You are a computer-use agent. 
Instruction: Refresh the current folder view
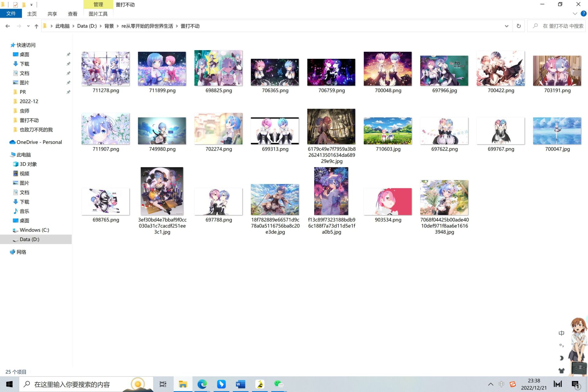[518, 26]
